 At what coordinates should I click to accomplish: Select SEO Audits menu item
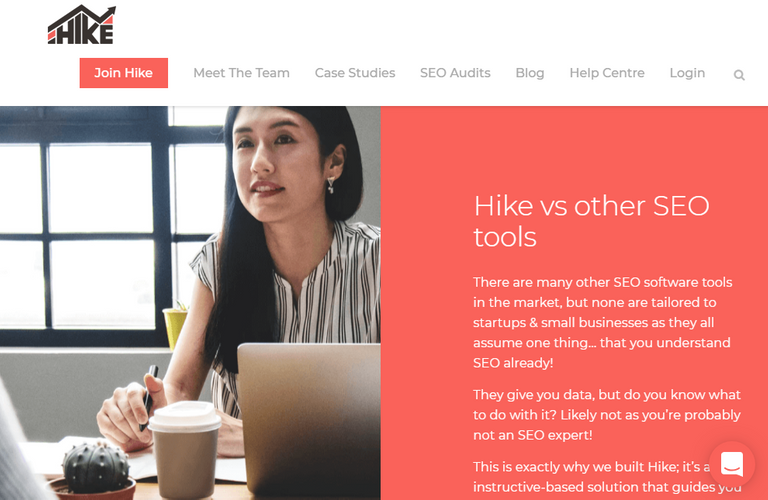click(455, 73)
